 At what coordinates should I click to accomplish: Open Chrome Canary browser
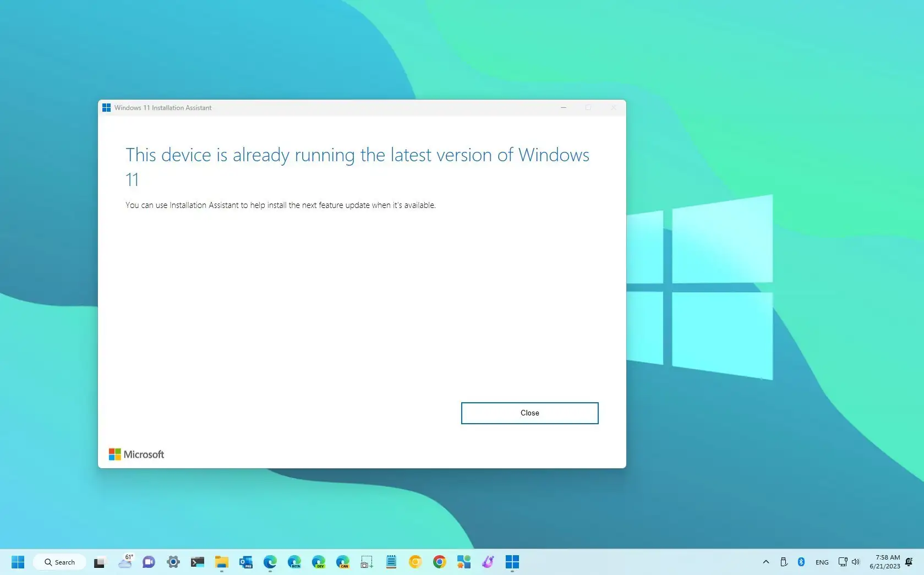(x=415, y=562)
